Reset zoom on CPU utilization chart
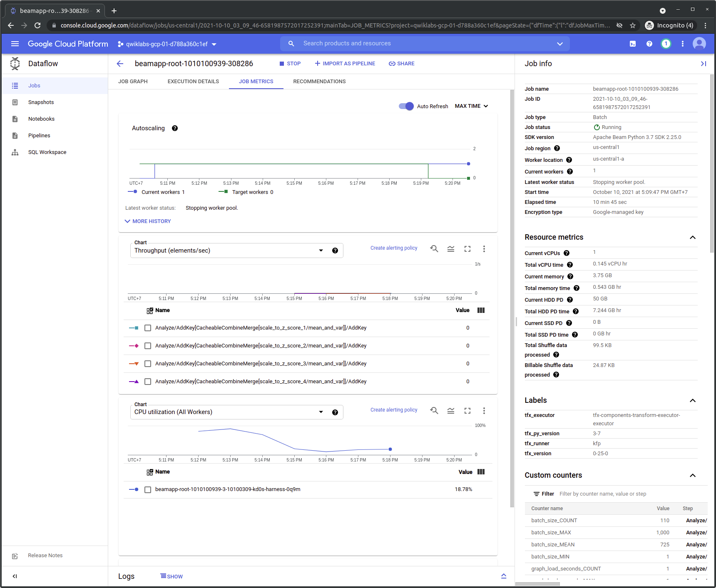The width and height of the screenshot is (716, 588). 434,411
